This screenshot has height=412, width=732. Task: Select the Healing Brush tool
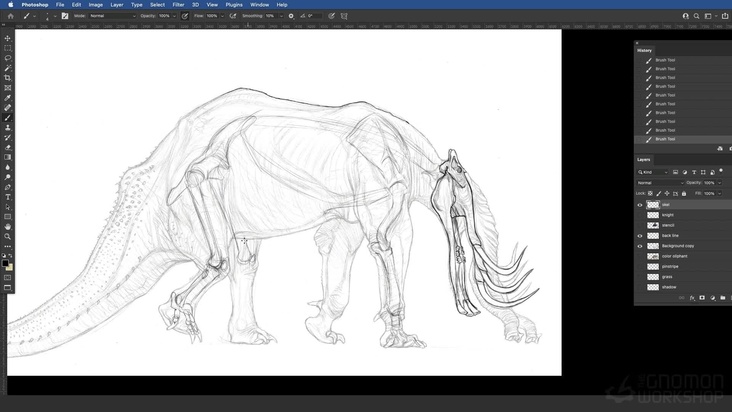pyautogui.click(x=7, y=108)
